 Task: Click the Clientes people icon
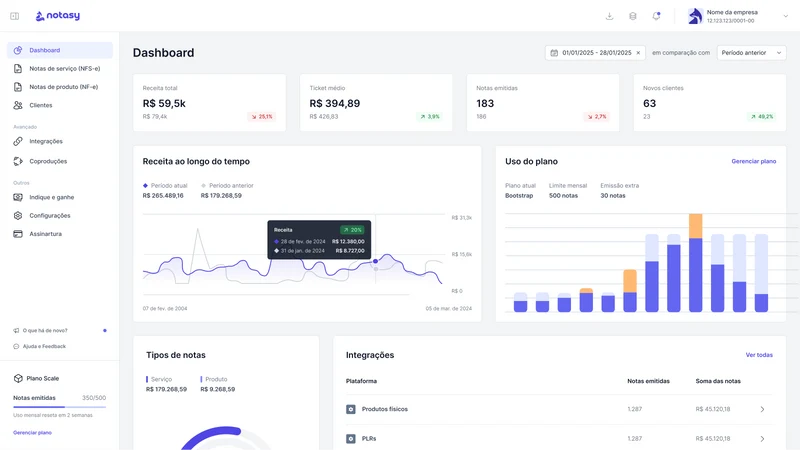pyautogui.click(x=18, y=105)
